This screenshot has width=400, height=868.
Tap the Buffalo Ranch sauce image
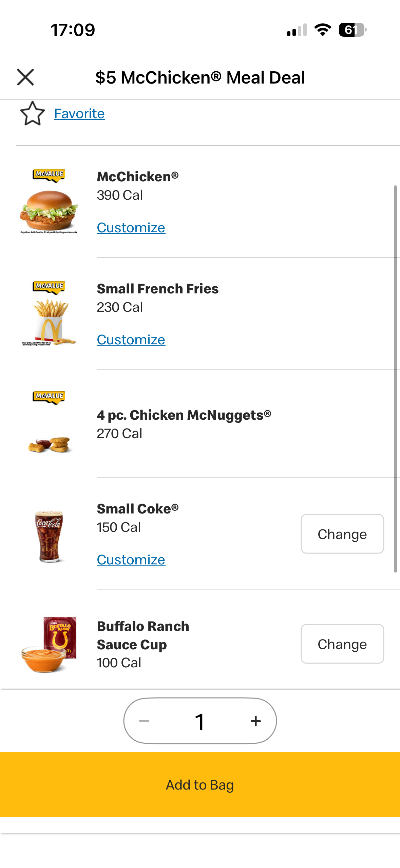pos(49,644)
